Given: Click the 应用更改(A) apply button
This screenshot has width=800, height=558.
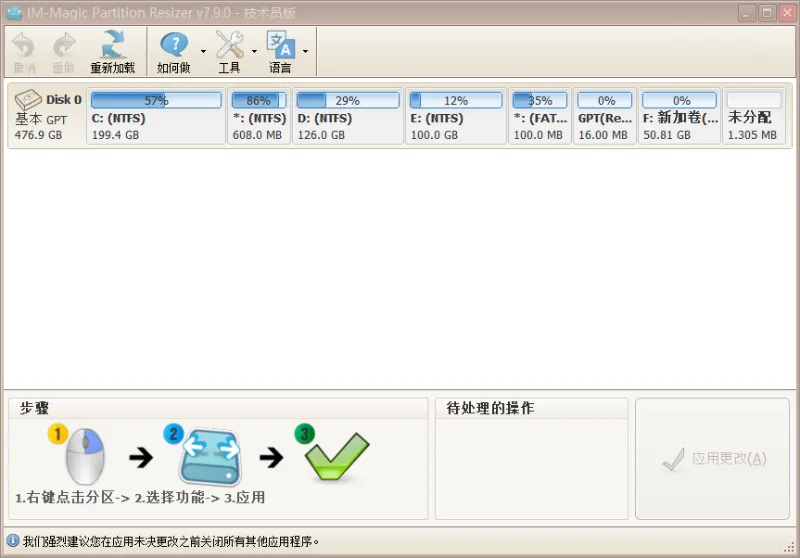Looking at the screenshot, I should click(x=712, y=459).
